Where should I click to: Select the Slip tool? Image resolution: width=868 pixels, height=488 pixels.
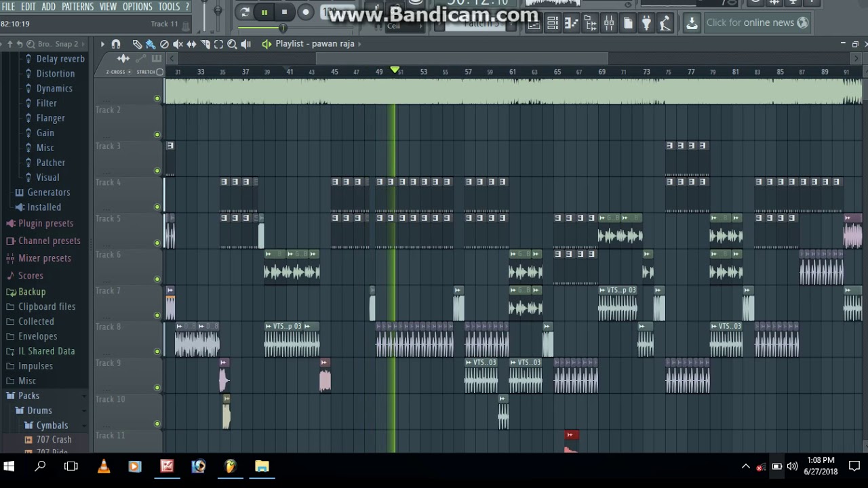[x=191, y=44]
